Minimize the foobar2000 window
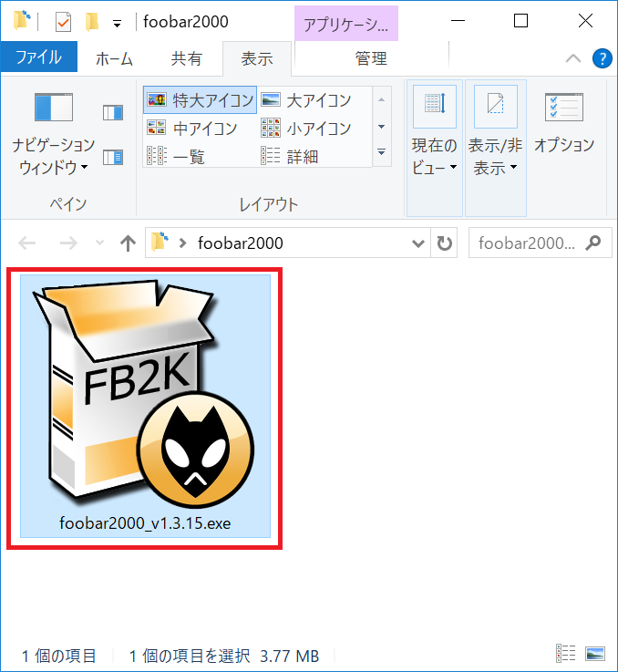Viewport: 618px width, 672px height. (458, 21)
